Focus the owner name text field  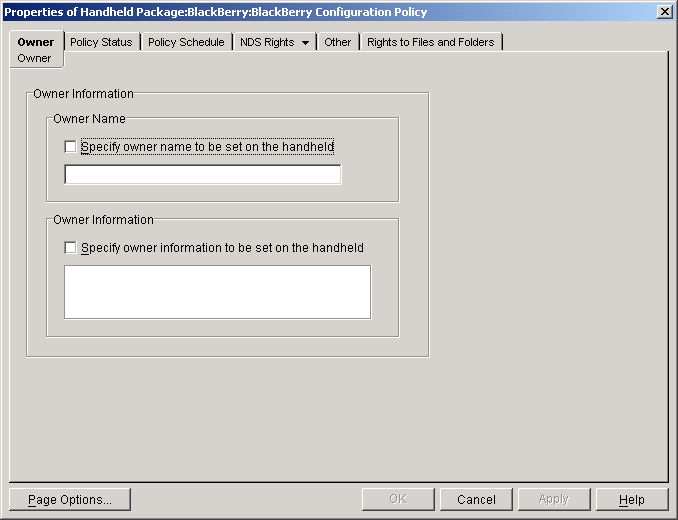click(203, 174)
